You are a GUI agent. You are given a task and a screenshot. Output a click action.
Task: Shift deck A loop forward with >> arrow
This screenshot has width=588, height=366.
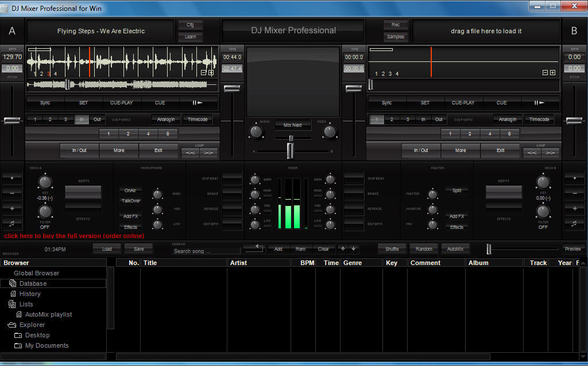tap(208, 153)
